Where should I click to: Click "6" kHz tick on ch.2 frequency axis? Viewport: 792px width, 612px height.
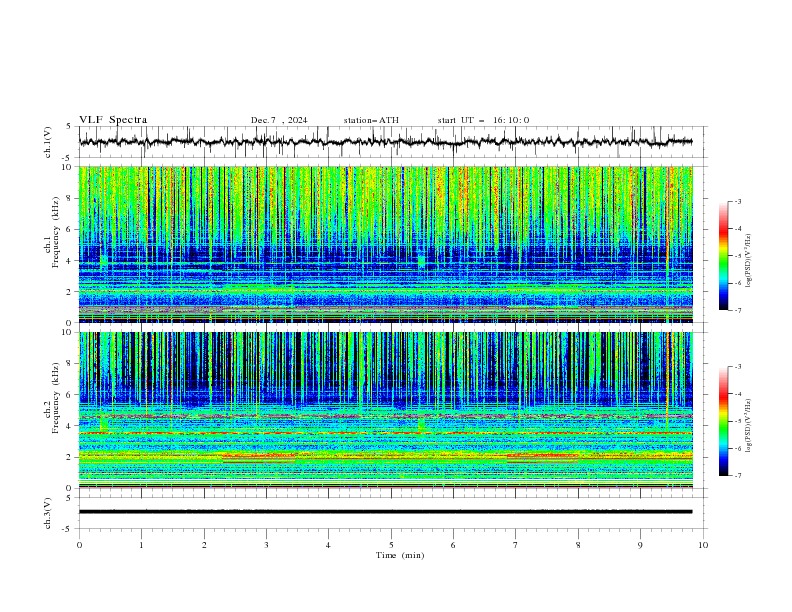click(x=69, y=395)
